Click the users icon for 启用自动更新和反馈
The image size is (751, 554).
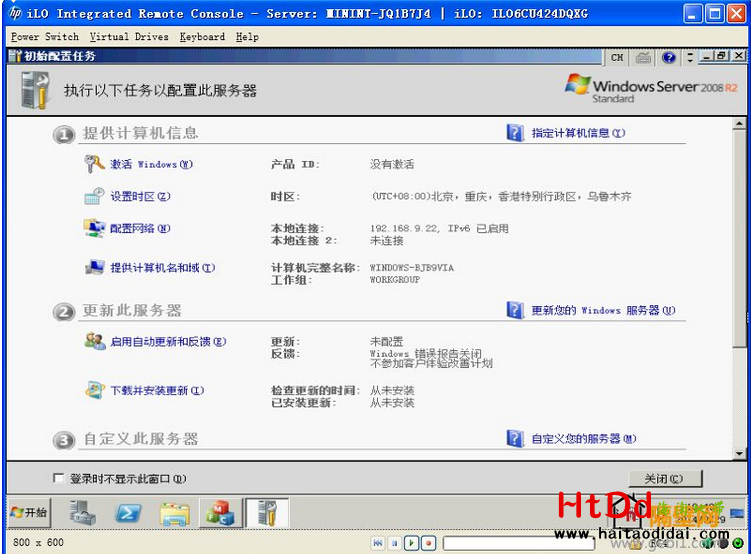coord(95,341)
